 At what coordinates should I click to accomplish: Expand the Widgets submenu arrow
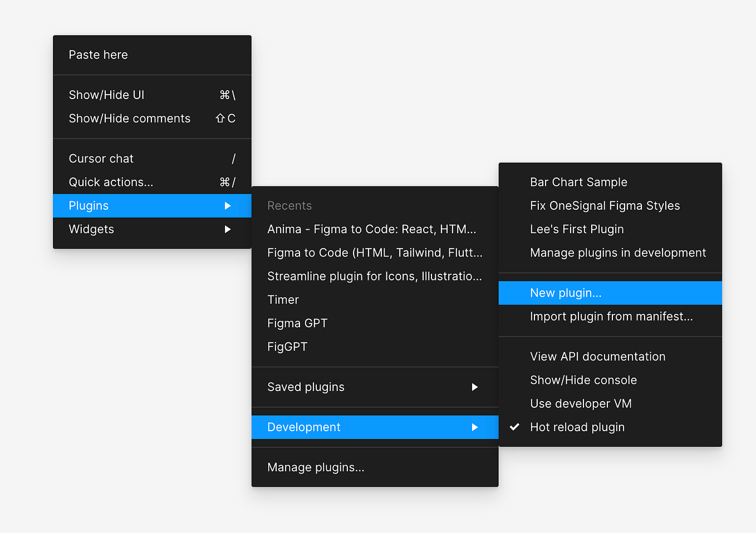pos(228,229)
